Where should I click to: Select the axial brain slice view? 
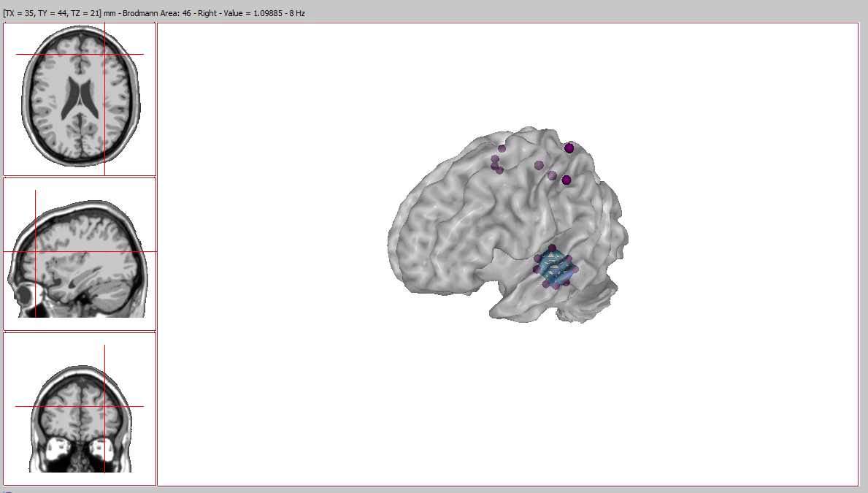[80, 99]
